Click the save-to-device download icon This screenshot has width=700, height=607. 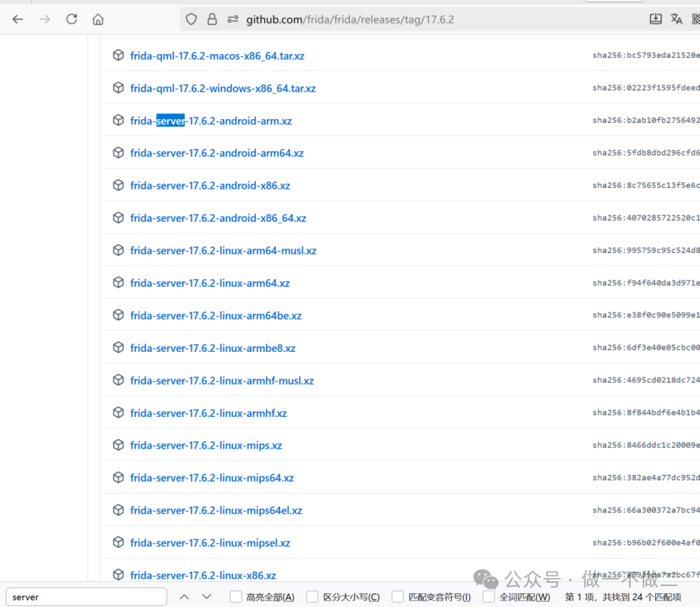tap(655, 19)
